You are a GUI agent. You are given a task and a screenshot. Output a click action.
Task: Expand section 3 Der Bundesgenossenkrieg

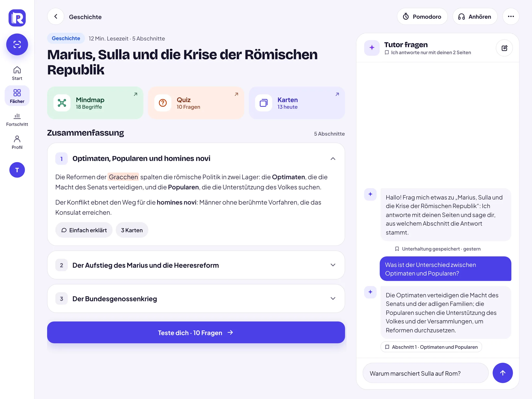(x=196, y=298)
